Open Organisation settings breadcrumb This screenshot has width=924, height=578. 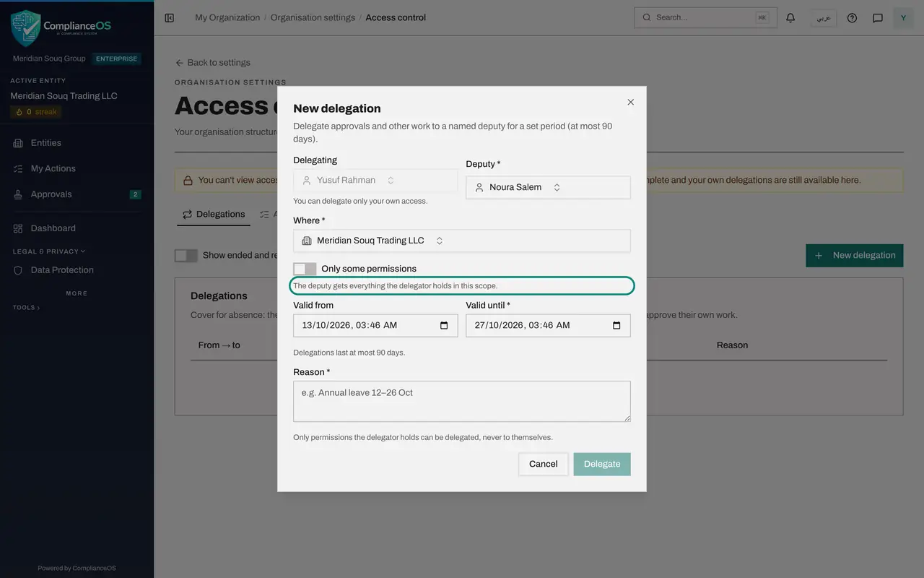(x=313, y=18)
